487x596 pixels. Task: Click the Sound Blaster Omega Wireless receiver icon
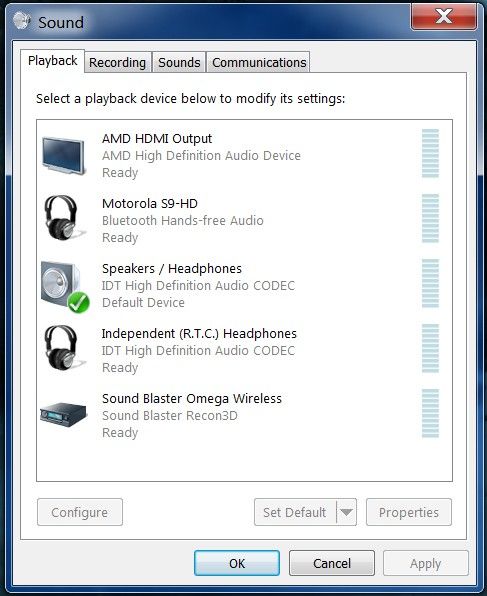click(x=63, y=414)
